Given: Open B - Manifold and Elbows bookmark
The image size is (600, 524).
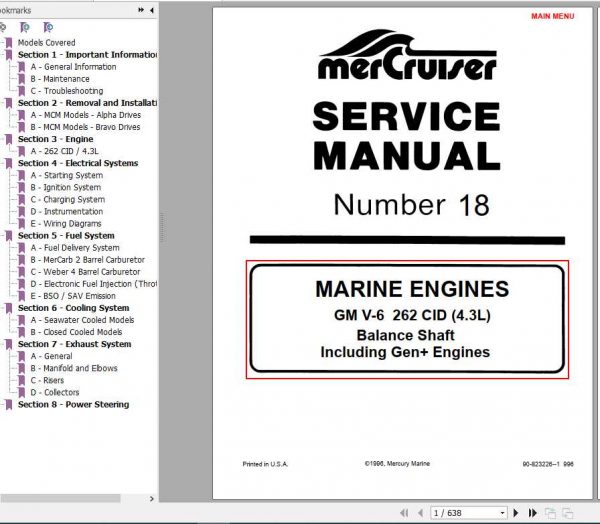Looking at the screenshot, I should pos(74,368).
